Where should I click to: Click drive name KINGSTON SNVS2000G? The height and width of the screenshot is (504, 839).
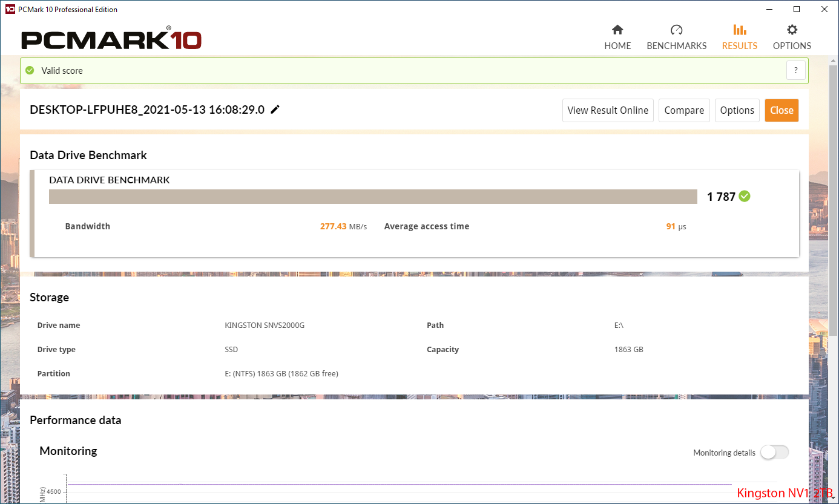tap(265, 325)
